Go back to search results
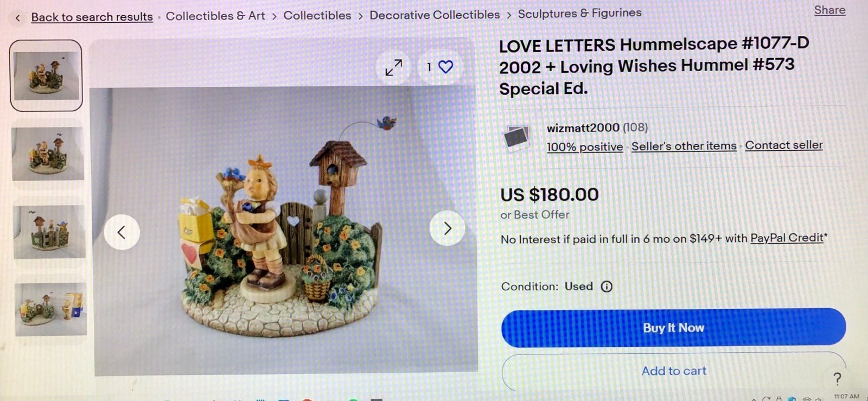The height and width of the screenshot is (401, 868). (92, 17)
